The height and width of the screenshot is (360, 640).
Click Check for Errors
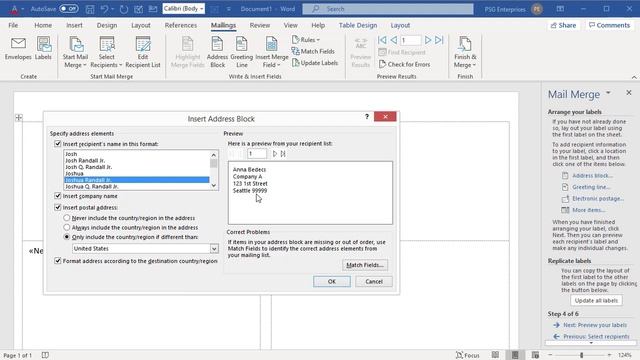(404, 64)
